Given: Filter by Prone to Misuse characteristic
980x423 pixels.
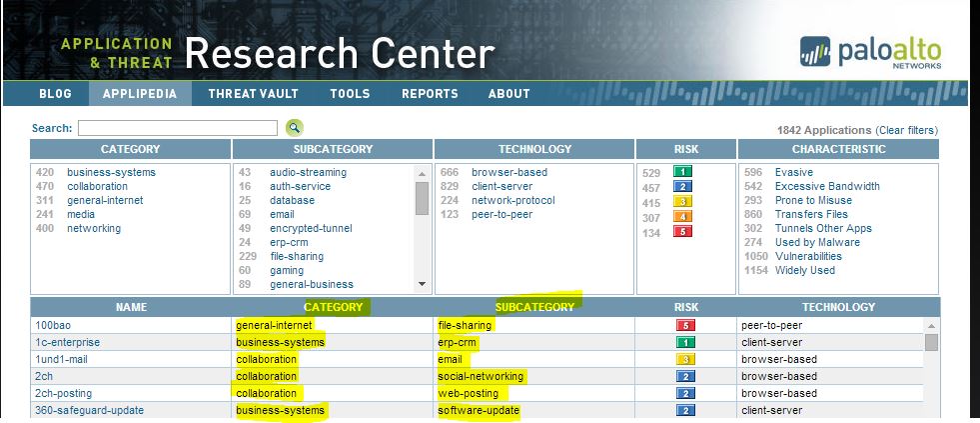Looking at the screenshot, I should click(x=813, y=200).
